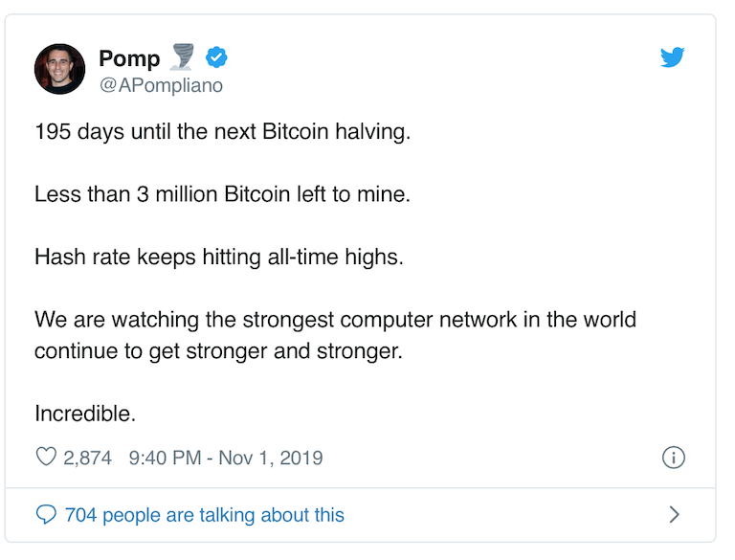The height and width of the screenshot is (560, 735).
Task: Click the 195 days until halving line
Action: [223, 131]
